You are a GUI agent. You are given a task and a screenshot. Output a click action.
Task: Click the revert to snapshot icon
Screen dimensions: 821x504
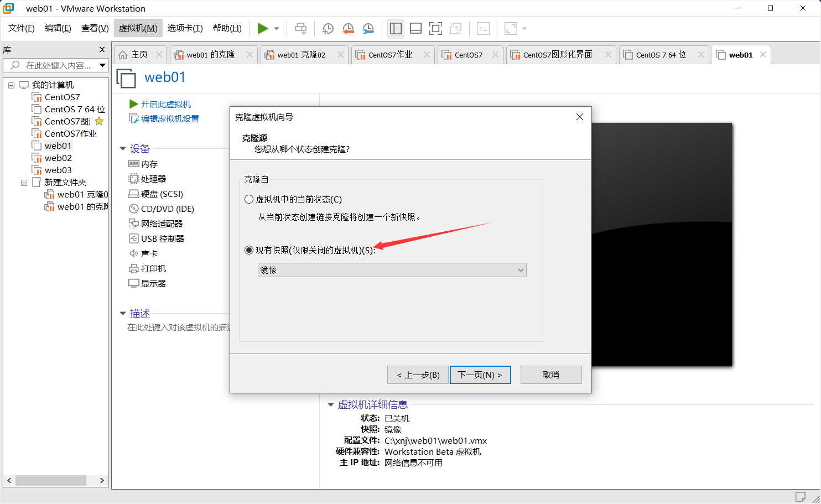click(348, 28)
